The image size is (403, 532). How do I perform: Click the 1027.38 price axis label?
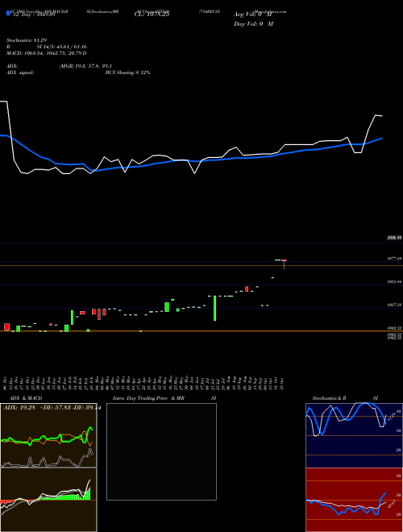pos(394,305)
